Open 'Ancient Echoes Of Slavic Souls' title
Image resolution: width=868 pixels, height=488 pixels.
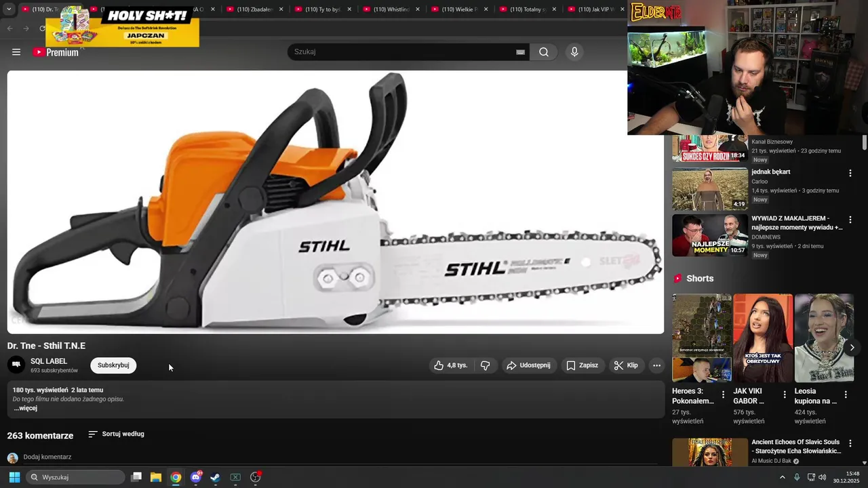click(796, 446)
